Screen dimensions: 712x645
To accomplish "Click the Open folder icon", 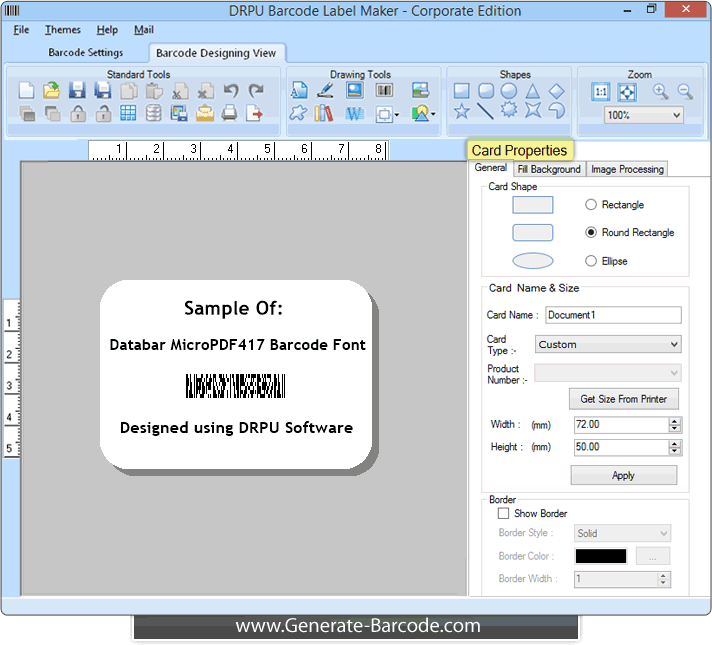I will pos(51,91).
